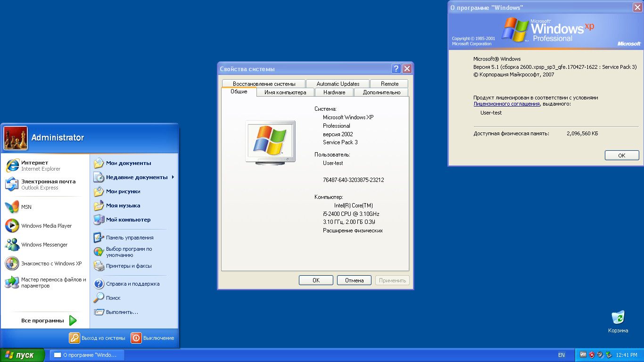Launch Outlook Express email icon
Screen dimensions: 644x362
[13, 184]
